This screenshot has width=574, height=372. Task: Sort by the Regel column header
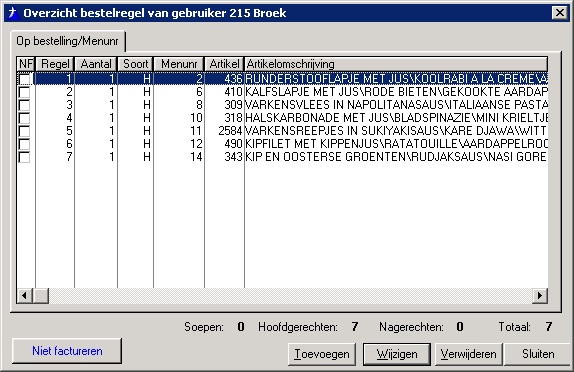55,64
